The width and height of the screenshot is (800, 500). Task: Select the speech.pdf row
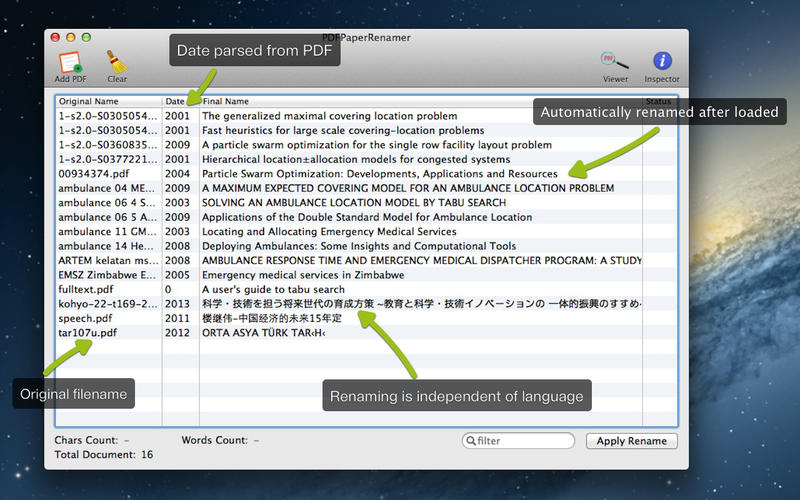366,318
